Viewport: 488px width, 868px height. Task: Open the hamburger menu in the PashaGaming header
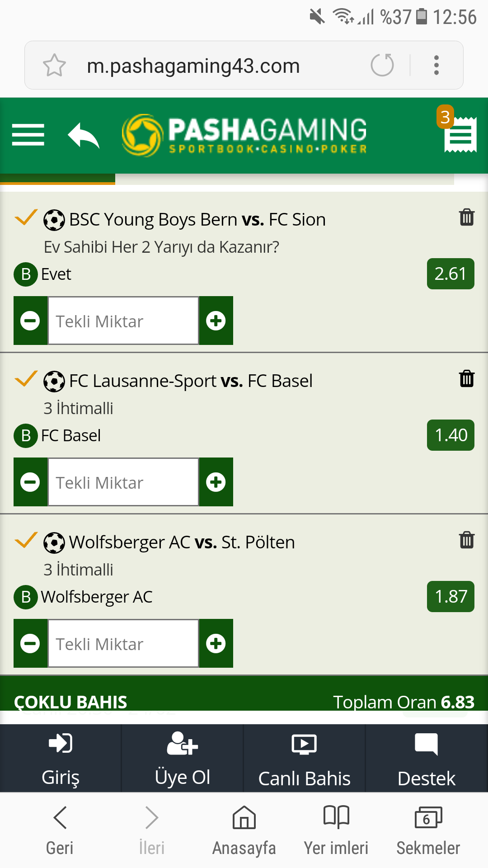(28, 135)
